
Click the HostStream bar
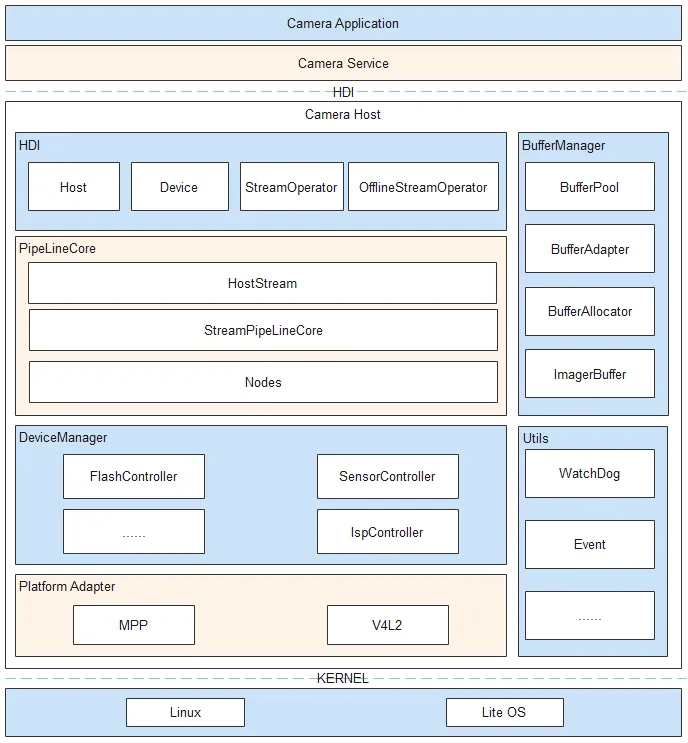coord(263,283)
